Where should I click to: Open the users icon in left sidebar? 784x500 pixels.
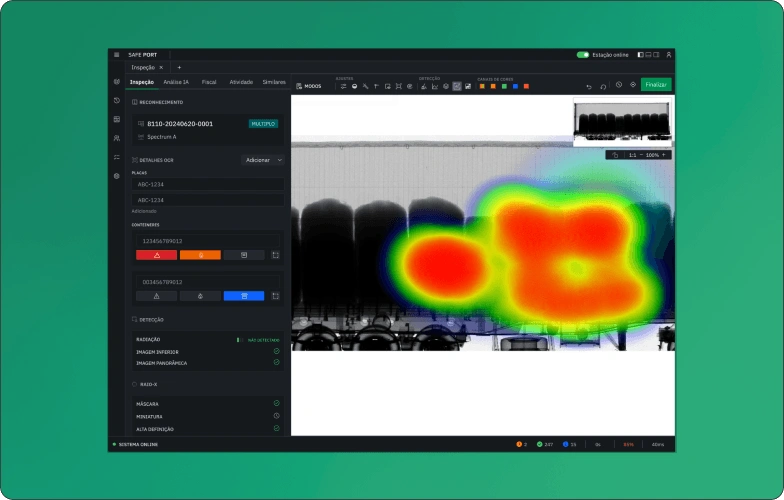pos(116,138)
